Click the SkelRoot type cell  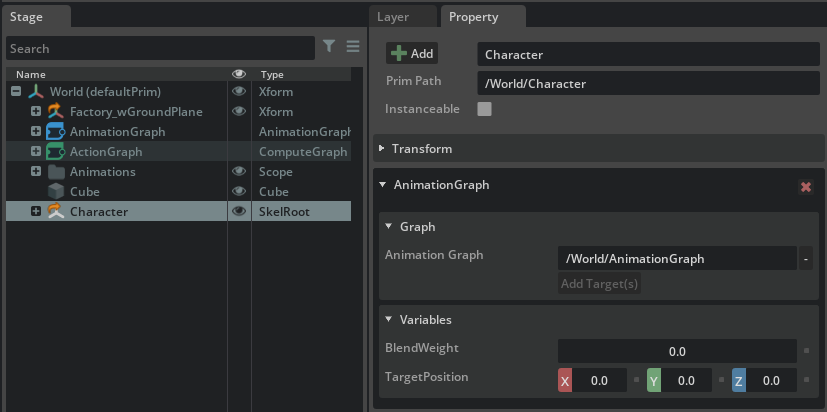[x=284, y=212]
